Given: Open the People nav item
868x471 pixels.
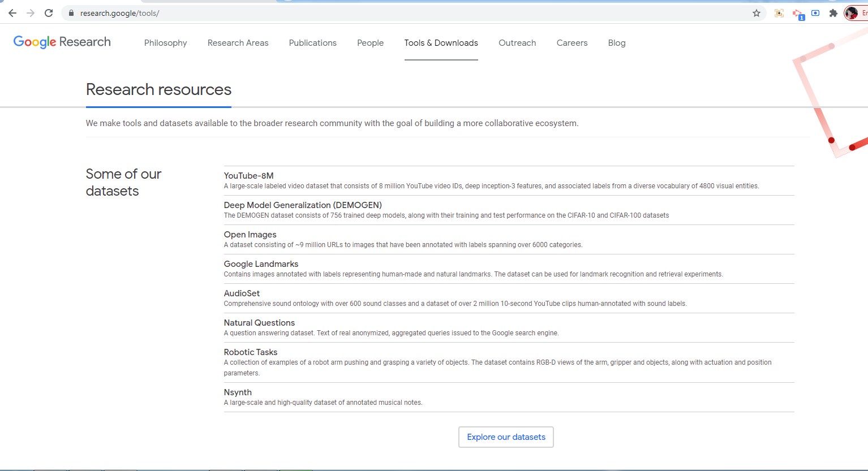Looking at the screenshot, I should 370,43.
